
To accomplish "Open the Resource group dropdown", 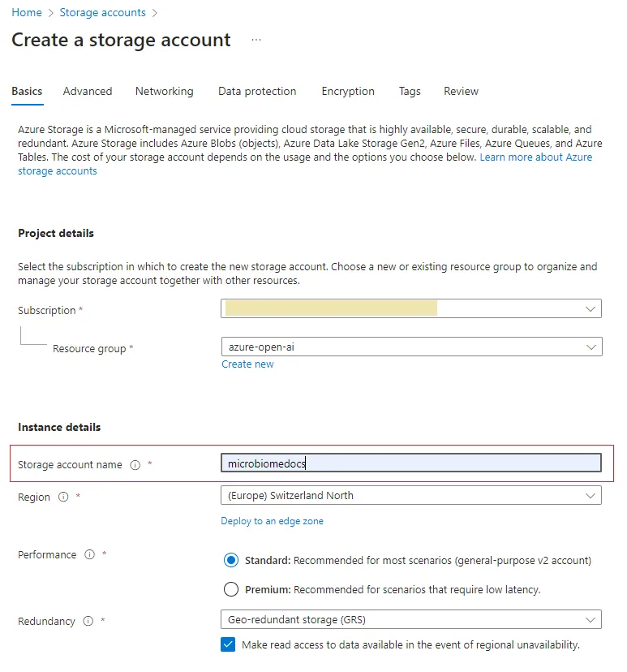I will [x=411, y=347].
